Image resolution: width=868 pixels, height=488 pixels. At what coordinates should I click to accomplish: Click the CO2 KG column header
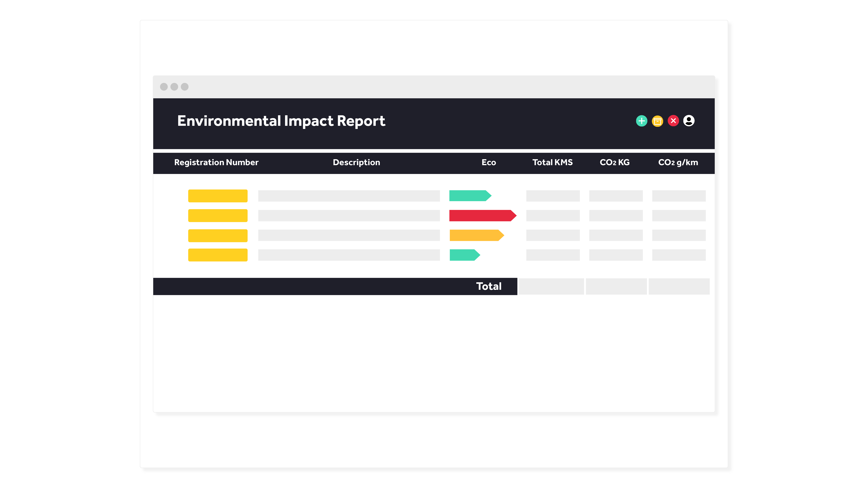pyautogui.click(x=615, y=162)
